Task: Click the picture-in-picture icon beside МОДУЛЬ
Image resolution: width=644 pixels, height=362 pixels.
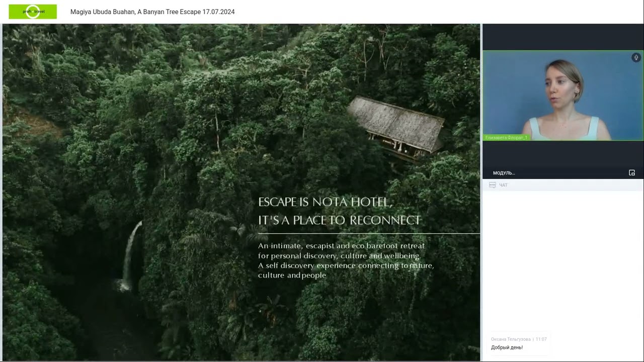Action: (x=632, y=173)
